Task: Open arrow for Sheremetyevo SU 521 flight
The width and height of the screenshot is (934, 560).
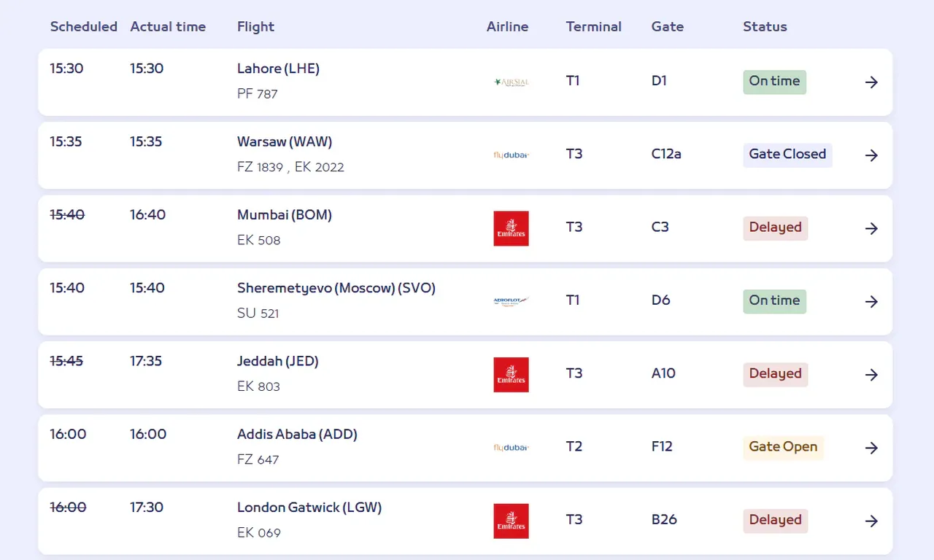Action: [871, 301]
